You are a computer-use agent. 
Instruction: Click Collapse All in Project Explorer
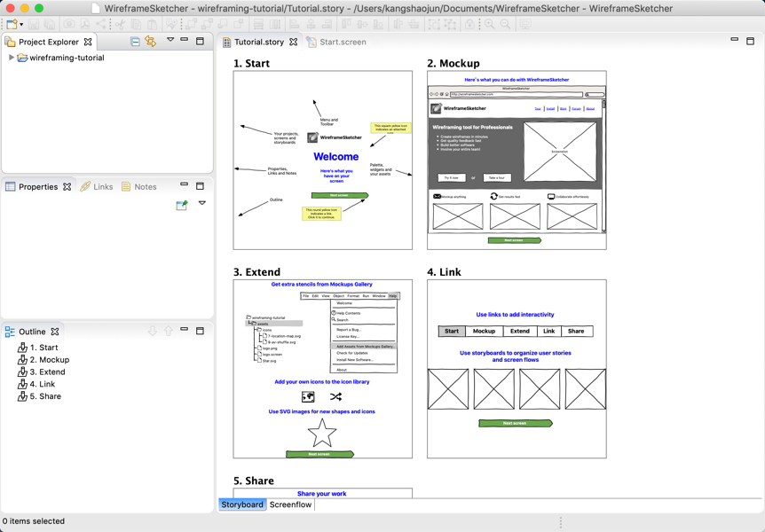[135, 42]
